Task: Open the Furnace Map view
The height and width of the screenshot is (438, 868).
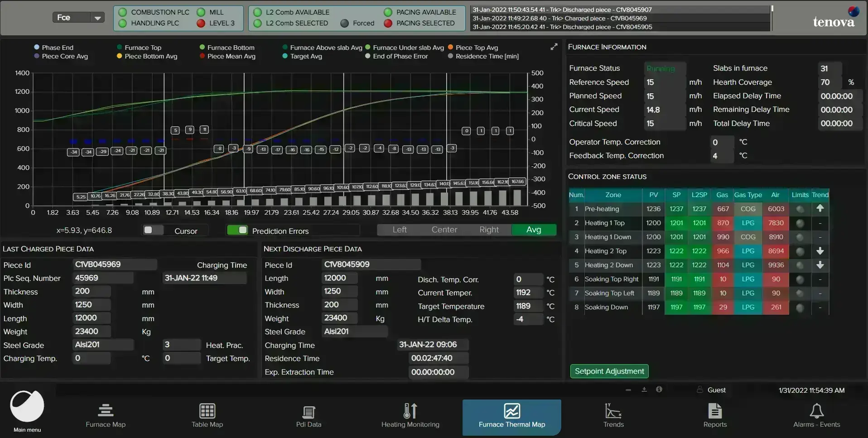Action: point(106,416)
